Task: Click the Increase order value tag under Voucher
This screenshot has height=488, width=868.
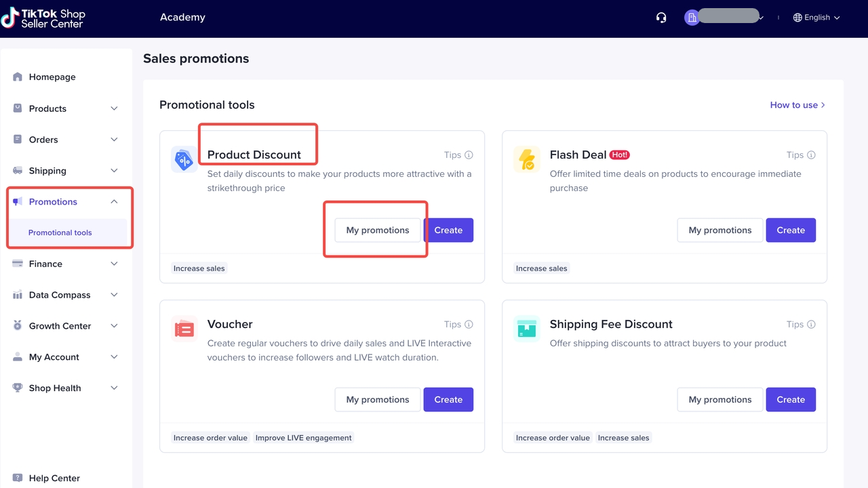Action: point(210,438)
